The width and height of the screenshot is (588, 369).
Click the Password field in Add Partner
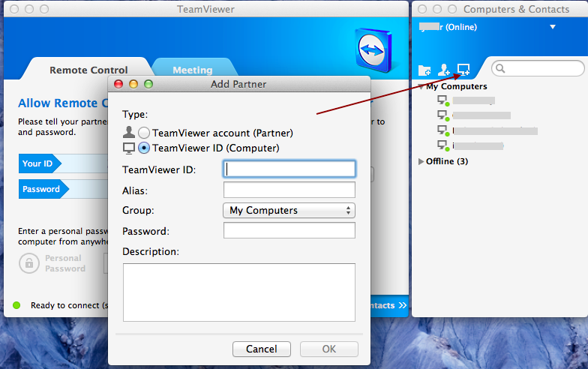[x=289, y=230]
